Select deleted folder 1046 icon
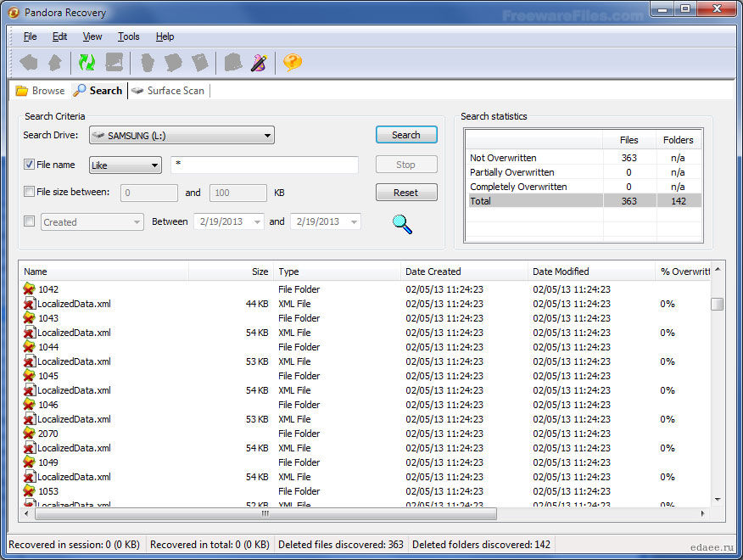This screenshot has width=743, height=560. click(29, 405)
